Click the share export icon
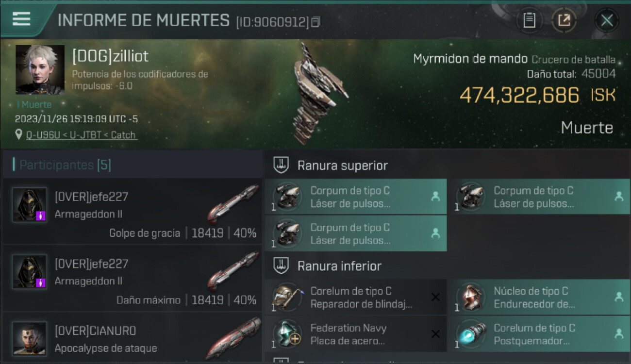 564,20
